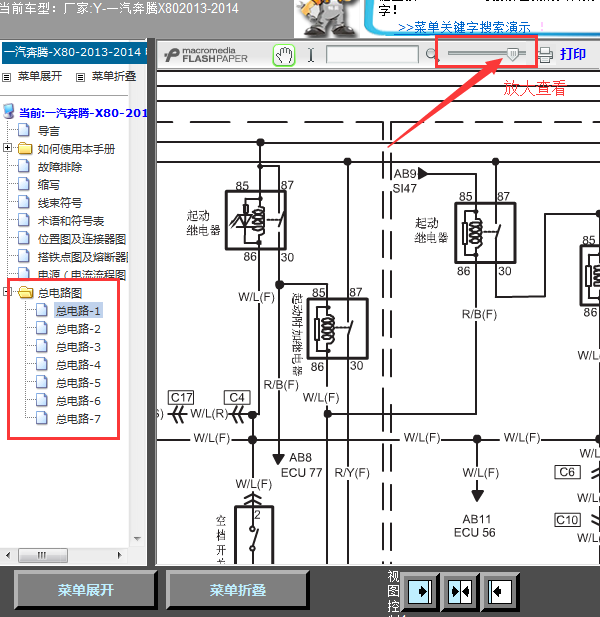Click the FlashPaper search text field
Screen dimensions: 600x617
372,54
